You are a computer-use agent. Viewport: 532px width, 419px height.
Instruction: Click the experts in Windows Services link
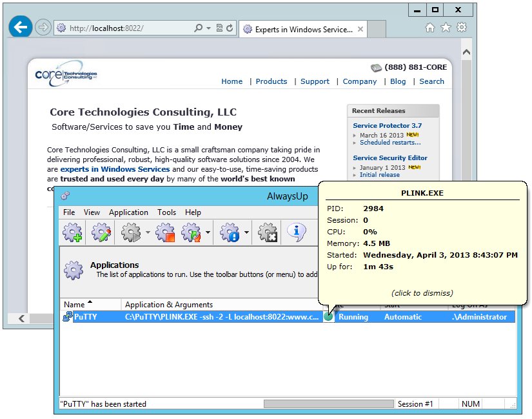click(x=115, y=169)
